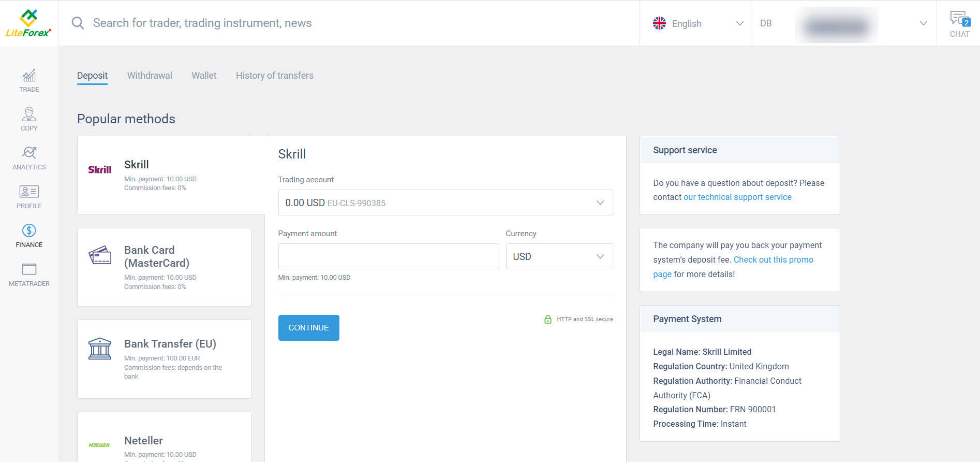Click the search magnifier icon
Image resolution: width=980 pixels, height=462 pixels.
[78, 23]
